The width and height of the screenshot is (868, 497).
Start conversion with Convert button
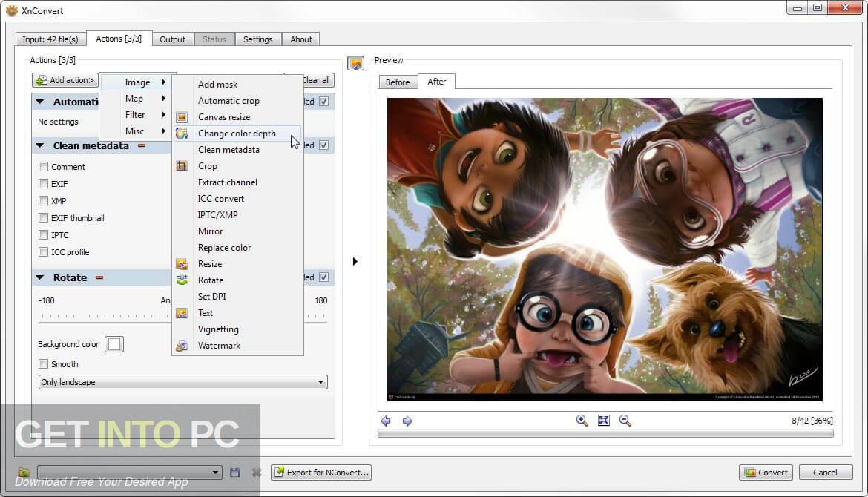[766, 472]
